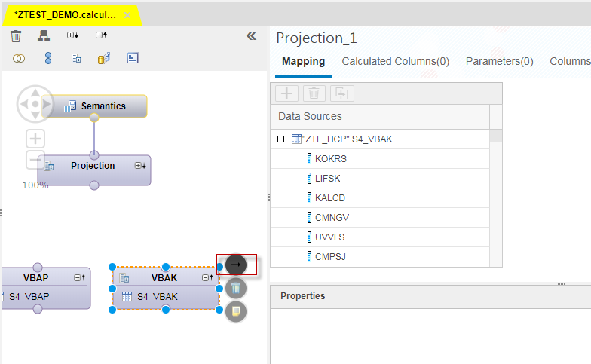Add a Union node from palette
Viewport: 591px width, 364px height.
pyautogui.click(x=48, y=58)
